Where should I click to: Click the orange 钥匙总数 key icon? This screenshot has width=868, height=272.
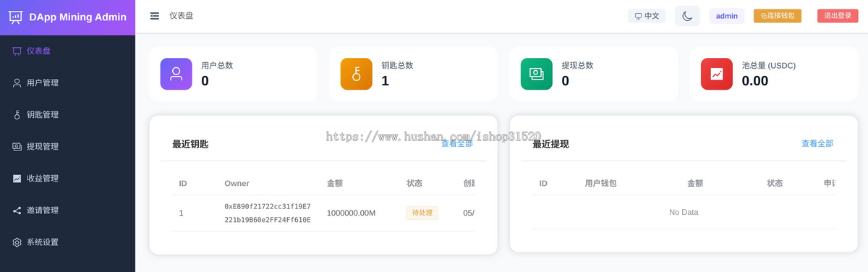(x=357, y=74)
